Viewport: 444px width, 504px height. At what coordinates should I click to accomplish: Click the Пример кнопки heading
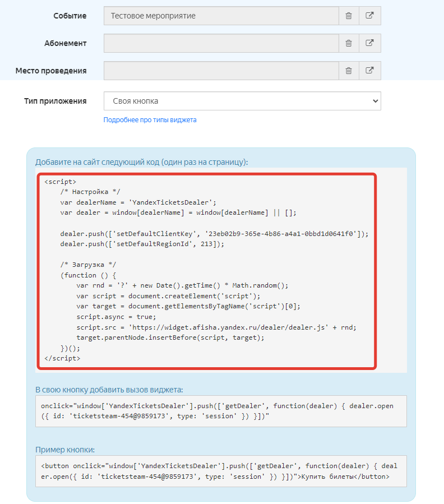pos(65,450)
